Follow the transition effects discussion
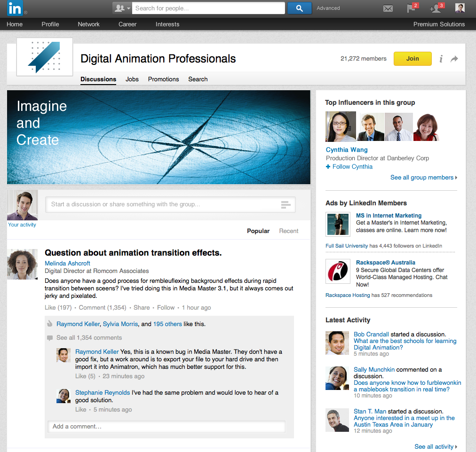This screenshot has height=452, width=476. coord(166,308)
